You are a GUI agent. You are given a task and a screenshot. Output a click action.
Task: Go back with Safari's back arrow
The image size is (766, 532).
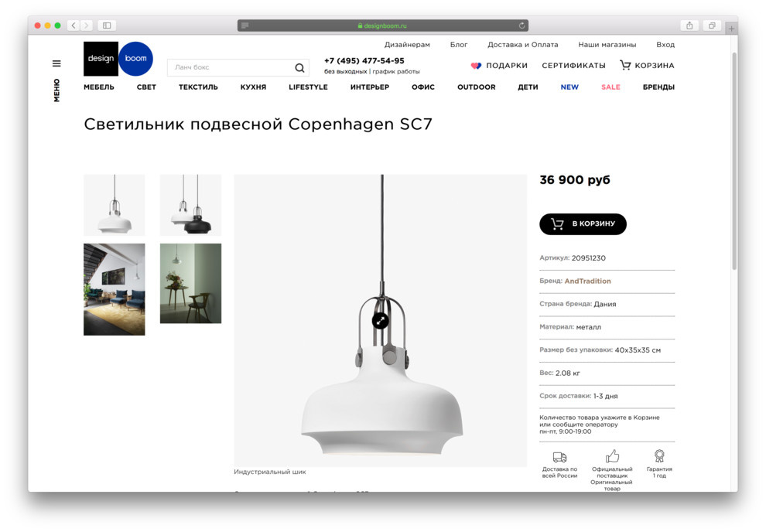[74, 26]
